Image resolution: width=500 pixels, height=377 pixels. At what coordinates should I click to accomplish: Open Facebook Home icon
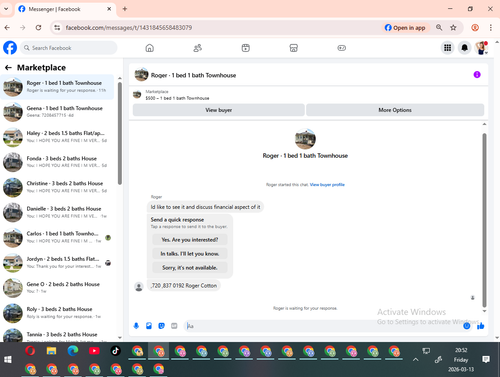click(150, 48)
